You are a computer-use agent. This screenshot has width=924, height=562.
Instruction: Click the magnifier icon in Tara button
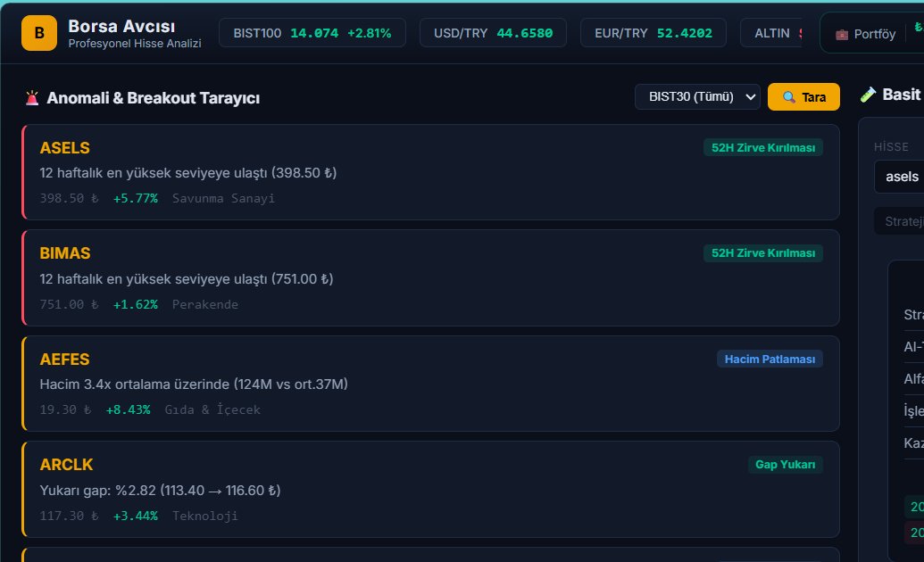point(788,97)
